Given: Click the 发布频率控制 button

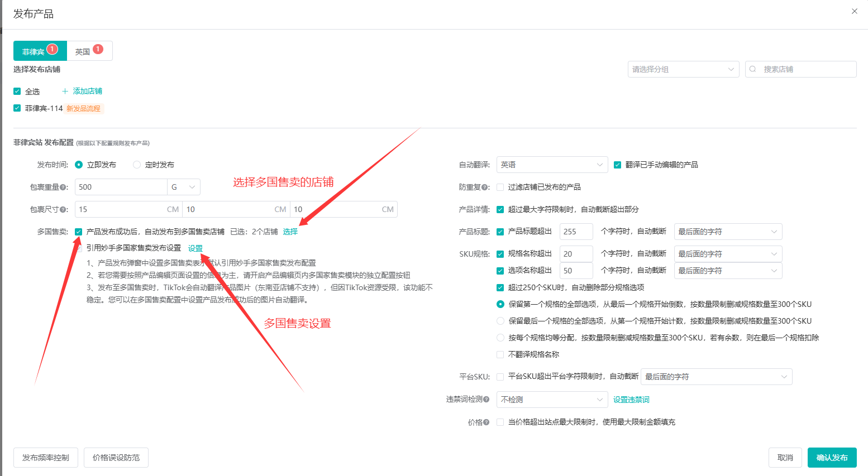Looking at the screenshot, I should 46,458.
